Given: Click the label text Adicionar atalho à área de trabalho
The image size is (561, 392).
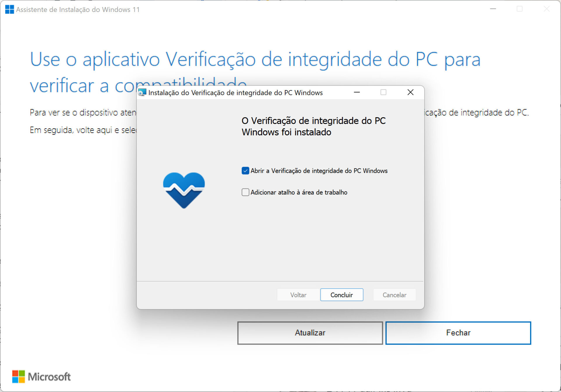Looking at the screenshot, I should tap(299, 192).
